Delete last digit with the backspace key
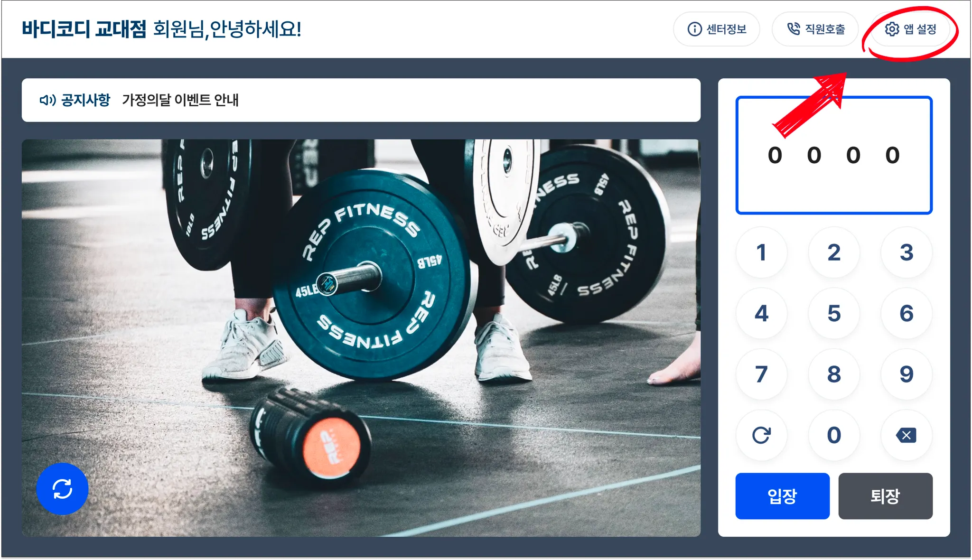Viewport: 972px width, 560px height. 906,435
